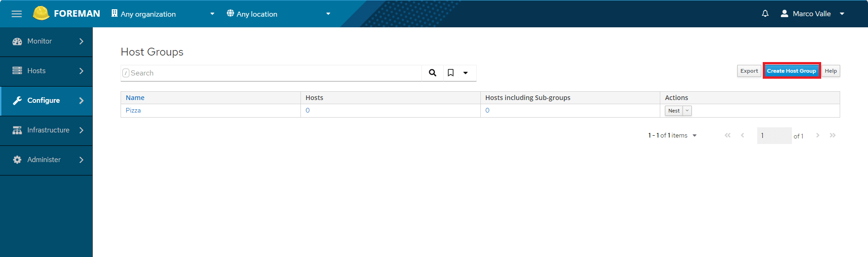Screen dimensions: 868x257
Task: Click Create Host Group button
Action: click(791, 71)
